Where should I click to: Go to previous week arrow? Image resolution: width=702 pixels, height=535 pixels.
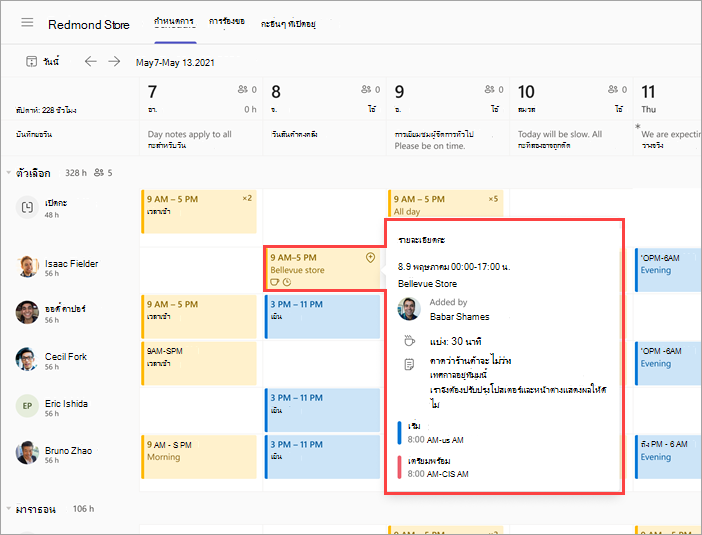tap(91, 61)
